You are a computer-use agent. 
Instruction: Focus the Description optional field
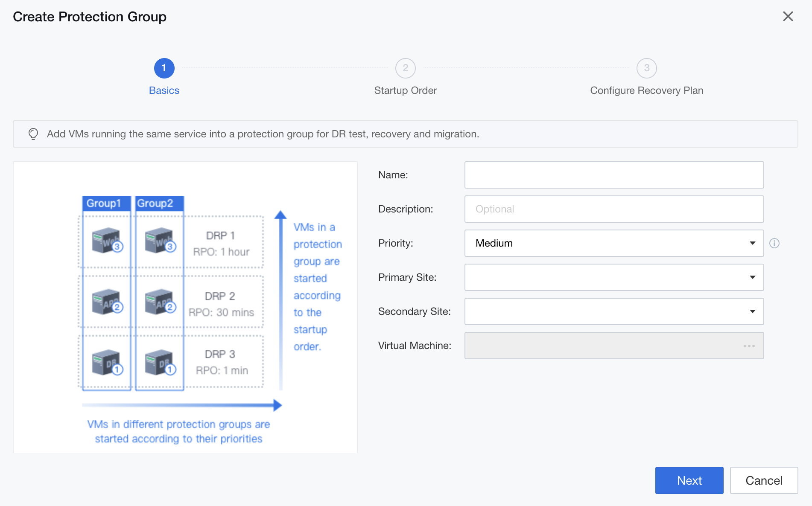614,209
